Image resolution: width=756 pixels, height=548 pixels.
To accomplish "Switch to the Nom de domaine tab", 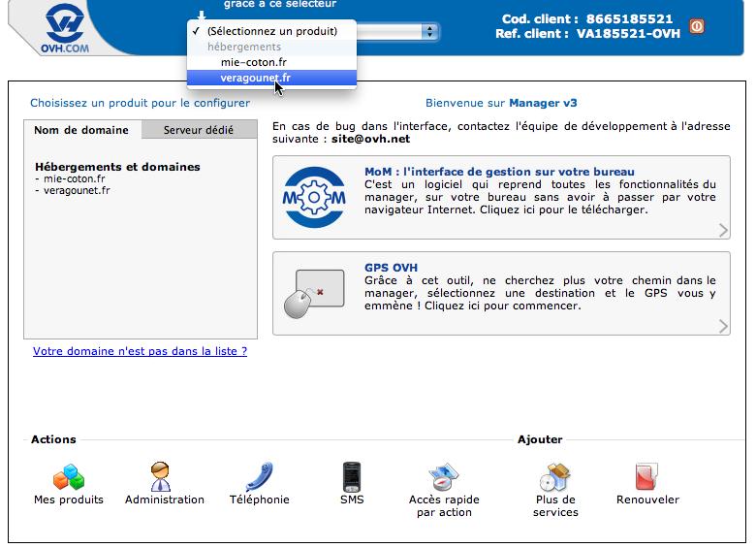I will (x=82, y=130).
